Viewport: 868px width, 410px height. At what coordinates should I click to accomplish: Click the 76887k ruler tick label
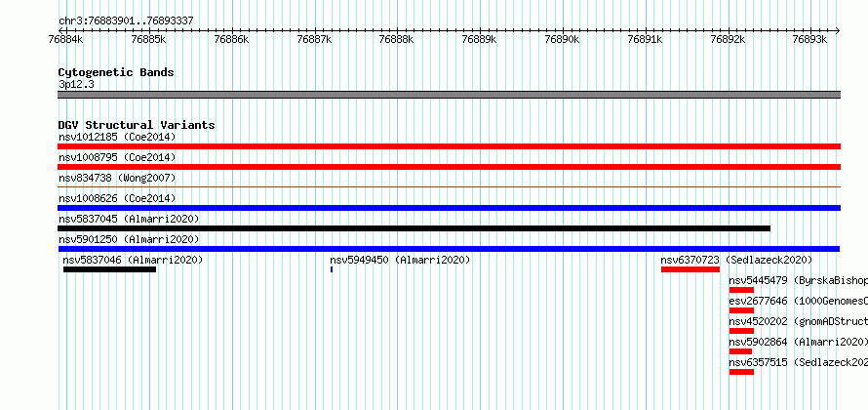tap(314, 39)
